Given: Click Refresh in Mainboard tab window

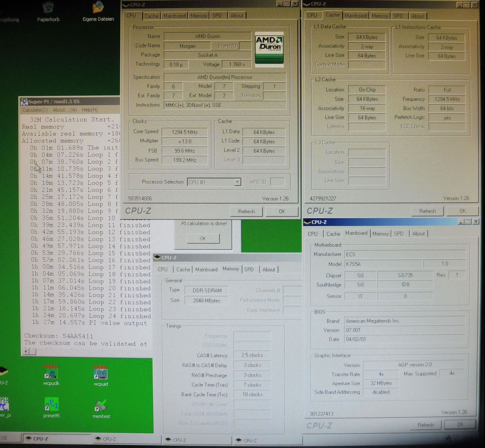Looking at the screenshot, I should (425, 425).
